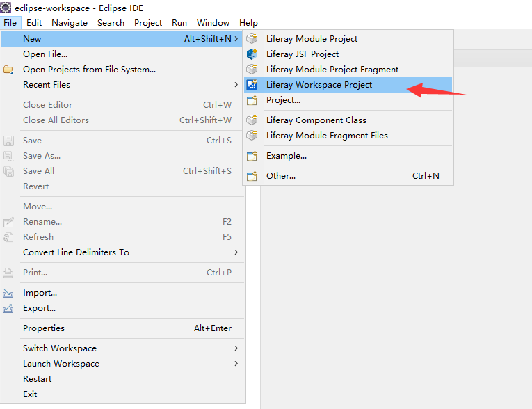
Task: Click Close Editor menu entry
Action: 122,105
